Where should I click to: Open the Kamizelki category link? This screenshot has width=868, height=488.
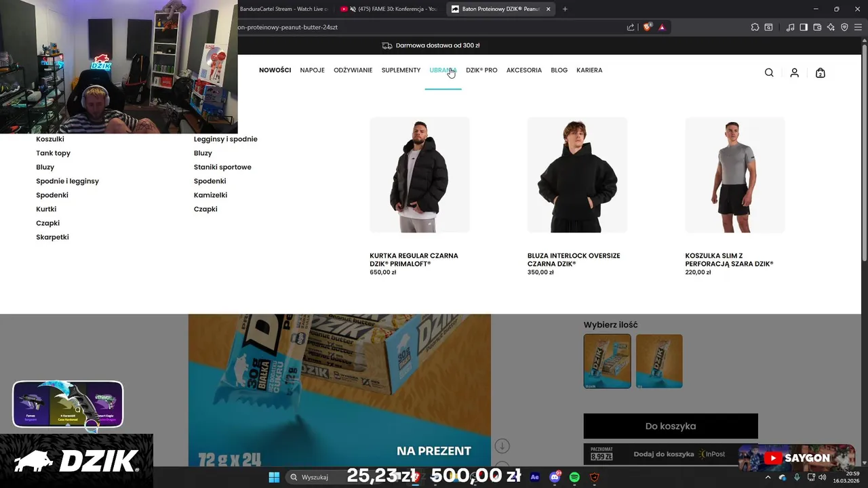click(x=210, y=195)
